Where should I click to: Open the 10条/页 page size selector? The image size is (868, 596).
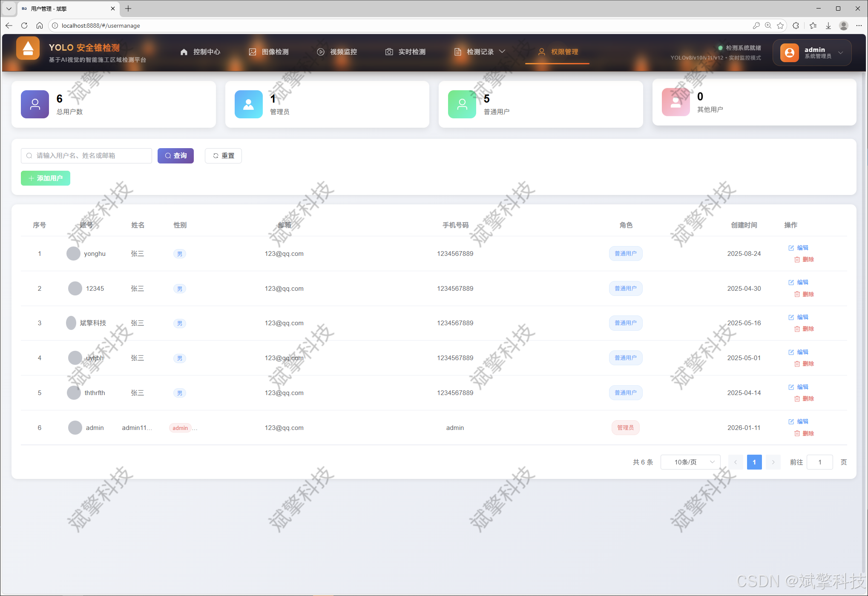pyautogui.click(x=690, y=462)
